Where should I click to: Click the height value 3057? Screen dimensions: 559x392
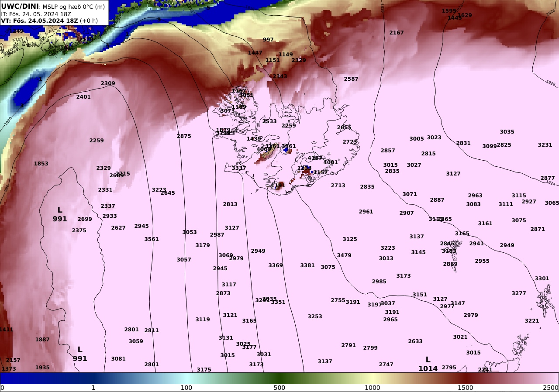pos(184,260)
